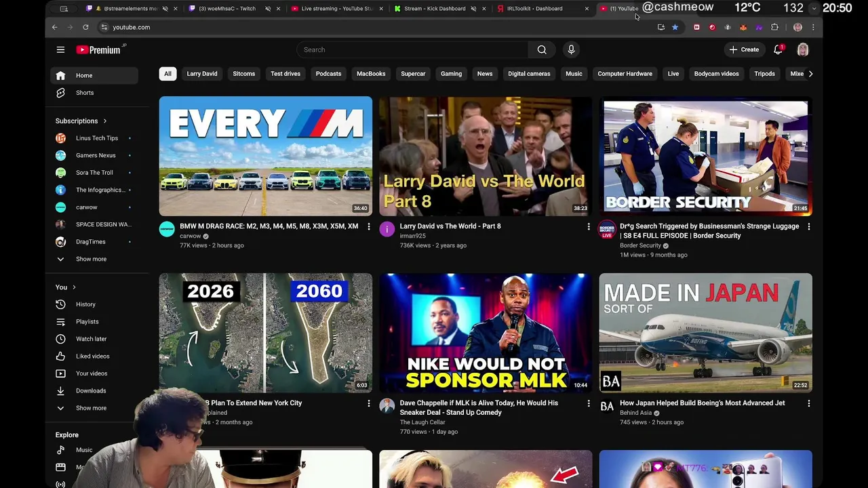Screen dimensions: 868x488
Task: Click the Create button
Action: (x=744, y=49)
